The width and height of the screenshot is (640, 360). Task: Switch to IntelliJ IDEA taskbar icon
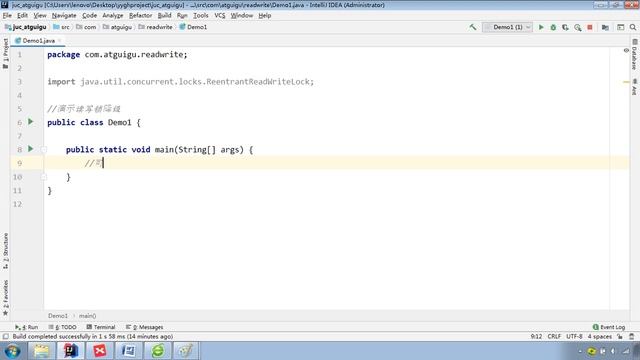point(71,351)
